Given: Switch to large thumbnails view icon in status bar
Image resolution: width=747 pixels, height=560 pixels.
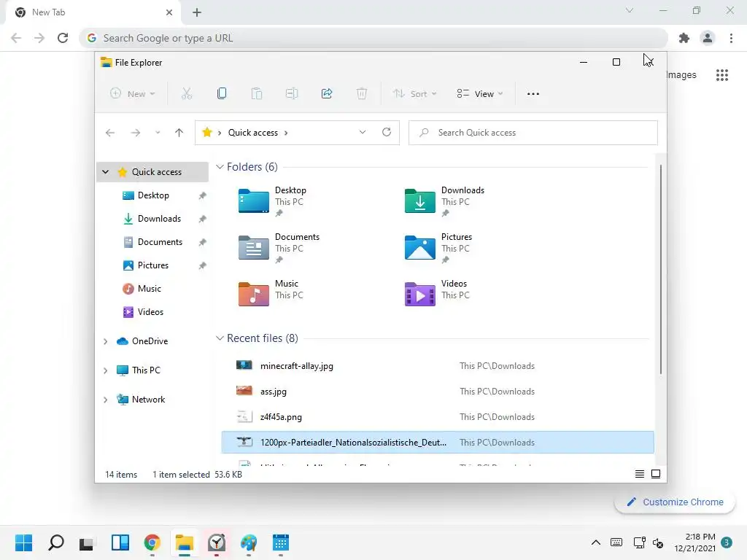Looking at the screenshot, I should [656, 474].
